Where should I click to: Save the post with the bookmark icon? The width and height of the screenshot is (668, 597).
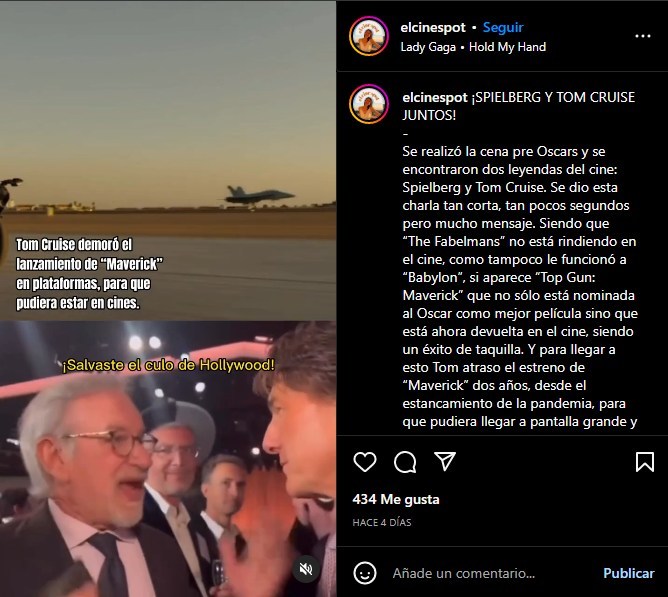[645, 462]
